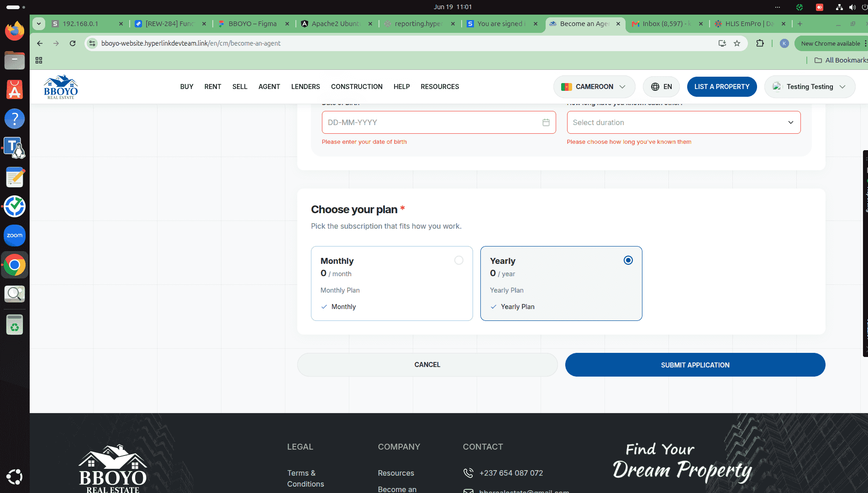Expand the Testing Testing user menu
868x493 pixels.
(x=810, y=87)
